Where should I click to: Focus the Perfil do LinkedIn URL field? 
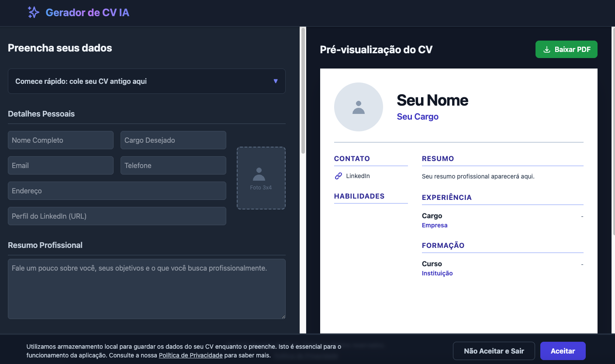coord(117,216)
